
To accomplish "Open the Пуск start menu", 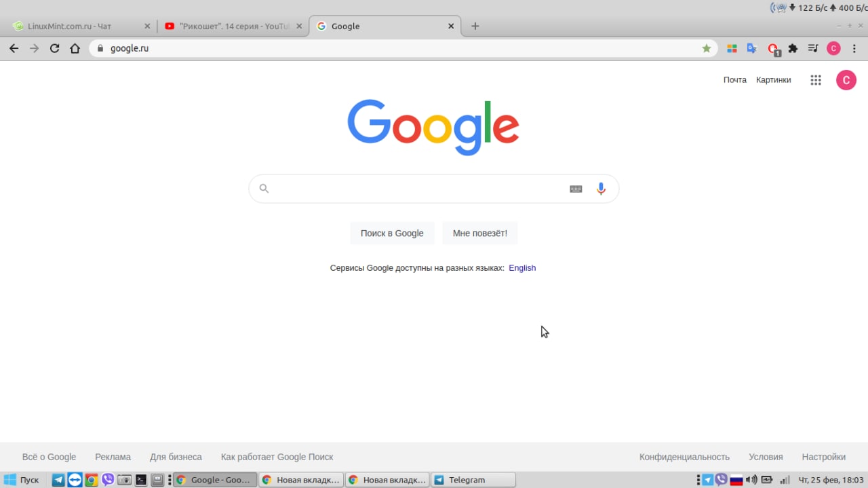I will coord(22,480).
